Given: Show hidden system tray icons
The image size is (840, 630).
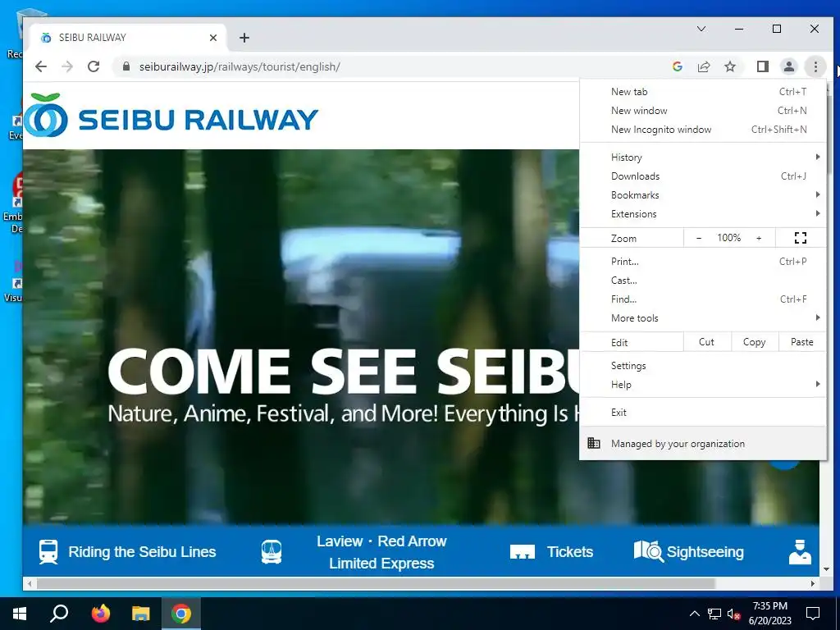Looking at the screenshot, I should point(694,614).
